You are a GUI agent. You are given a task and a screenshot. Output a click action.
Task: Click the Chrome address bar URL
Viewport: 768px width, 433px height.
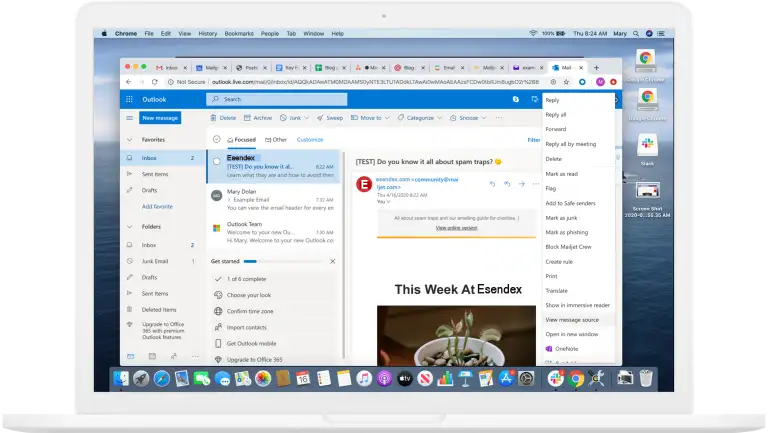[375, 82]
